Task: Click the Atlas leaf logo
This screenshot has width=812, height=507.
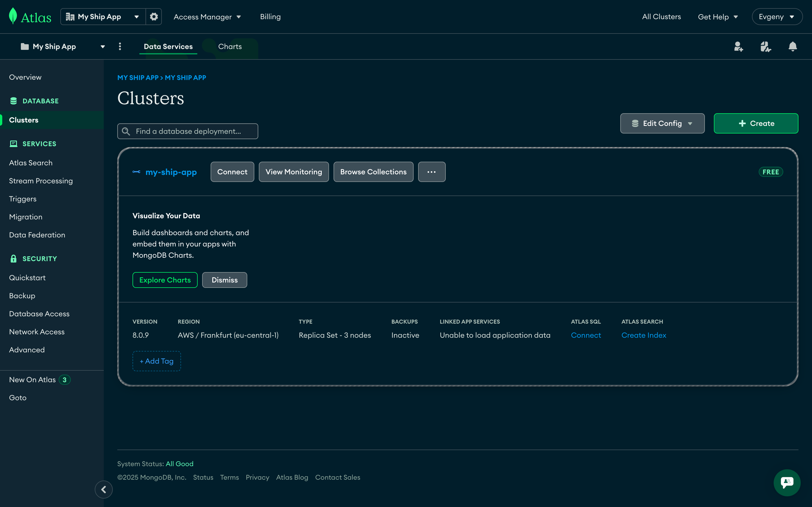Action: click(x=12, y=16)
